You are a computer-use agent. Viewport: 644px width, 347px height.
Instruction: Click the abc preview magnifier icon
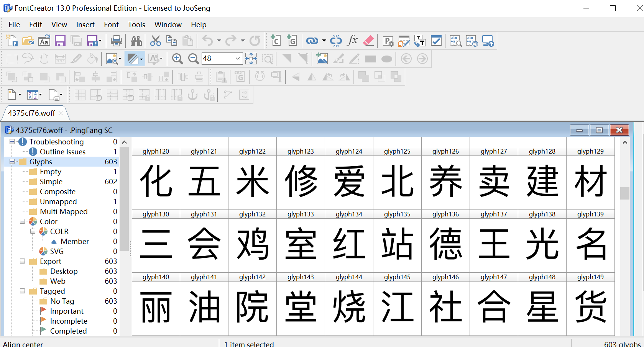[x=456, y=41]
